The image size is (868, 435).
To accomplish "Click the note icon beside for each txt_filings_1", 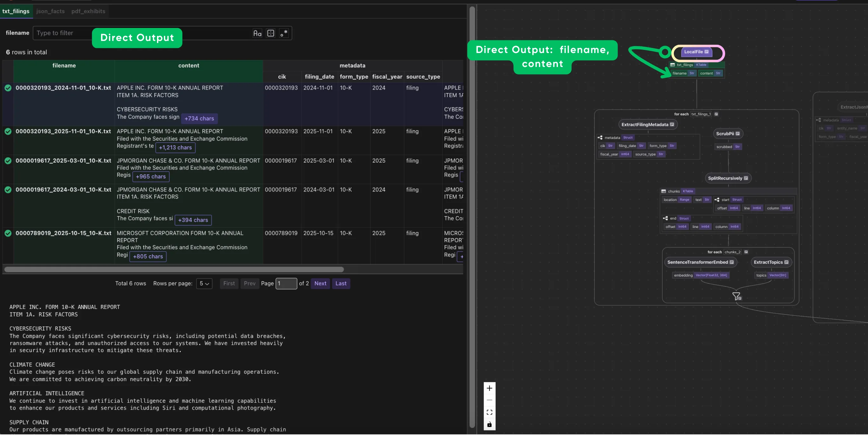I will [716, 114].
